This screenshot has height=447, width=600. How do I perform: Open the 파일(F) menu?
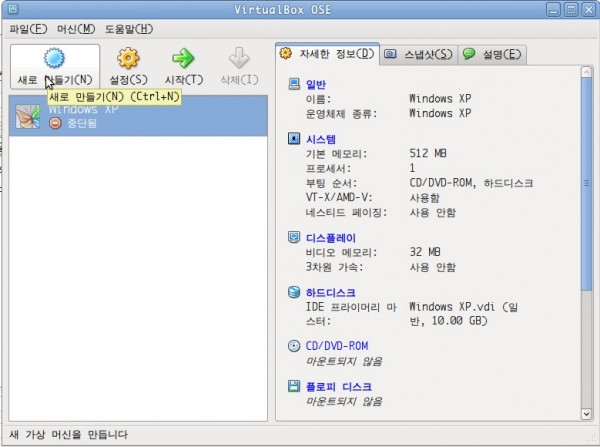pos(28,29)
